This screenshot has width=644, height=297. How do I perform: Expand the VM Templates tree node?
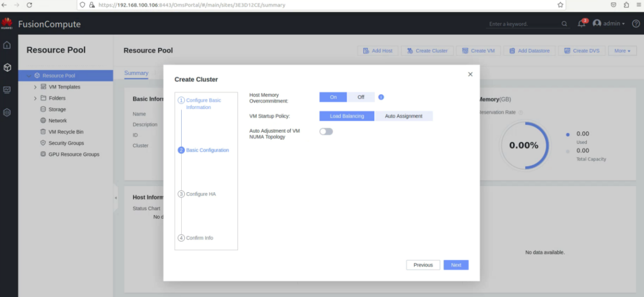tap(35, 87)
